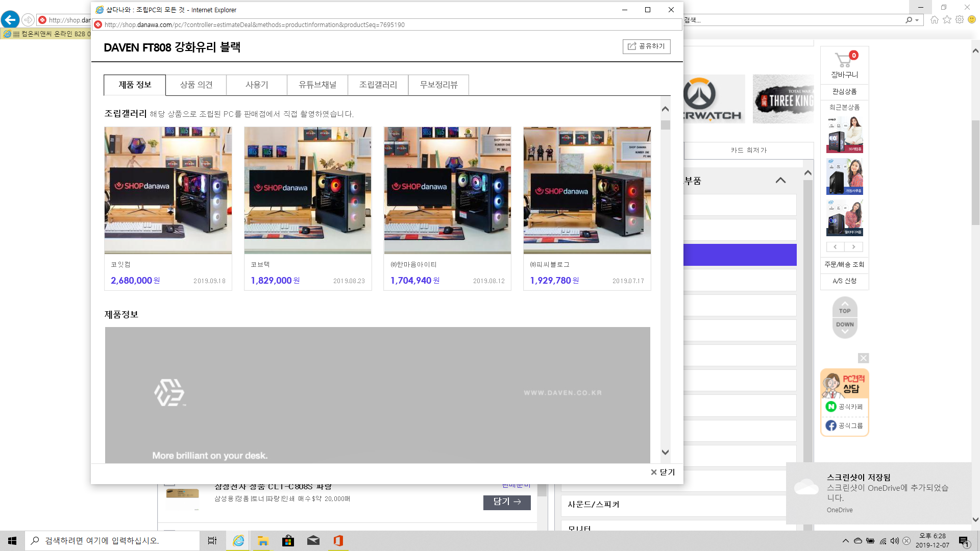Select the 유튜브채널 tab
The image size is (980, 551).
[x=317, y=85]
